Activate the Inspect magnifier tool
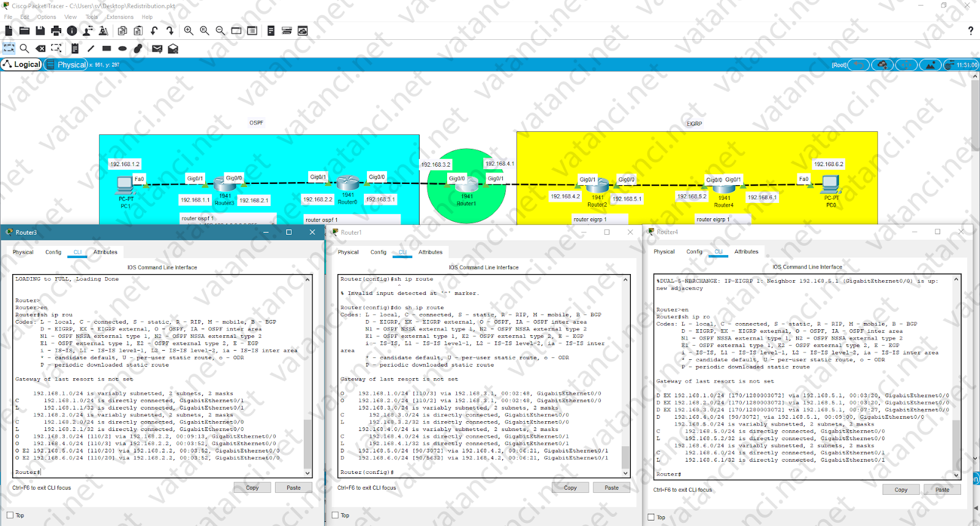 point(24,48)
